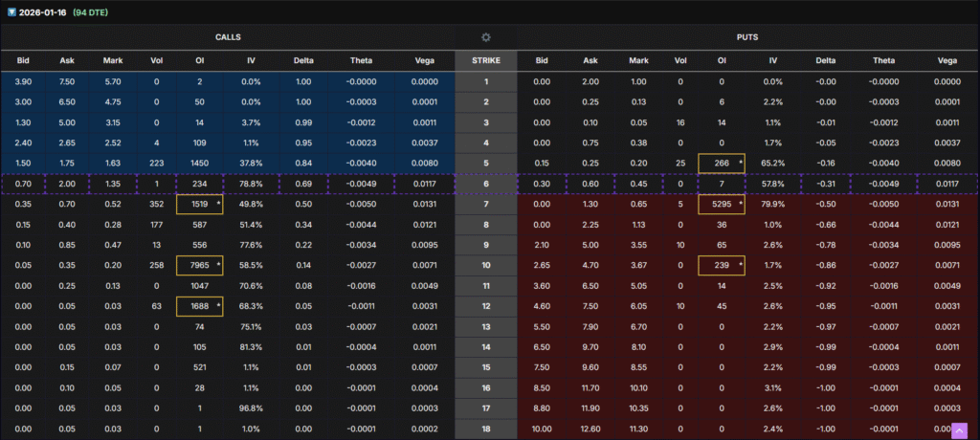Click the call ask price 7.50 at strike 1
This screenshot has height=440, width=980.
[x=68, y=82]
